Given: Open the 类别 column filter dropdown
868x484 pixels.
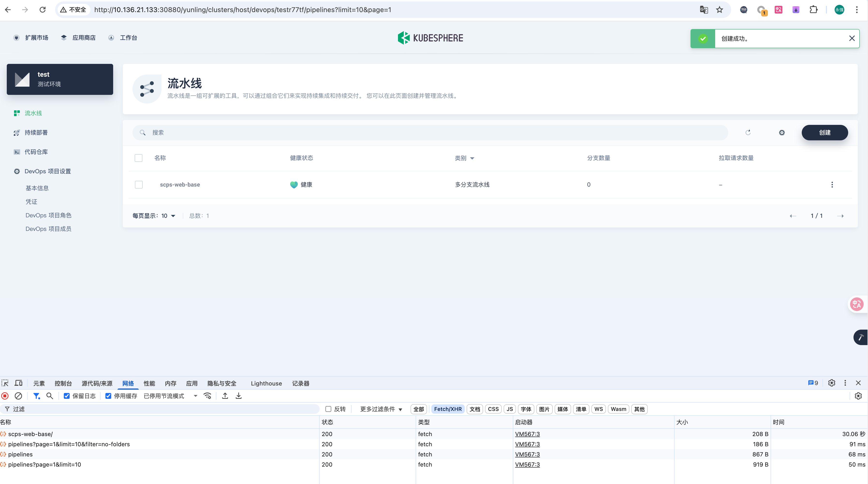Looking at the screenshot, I should [464, 158].
